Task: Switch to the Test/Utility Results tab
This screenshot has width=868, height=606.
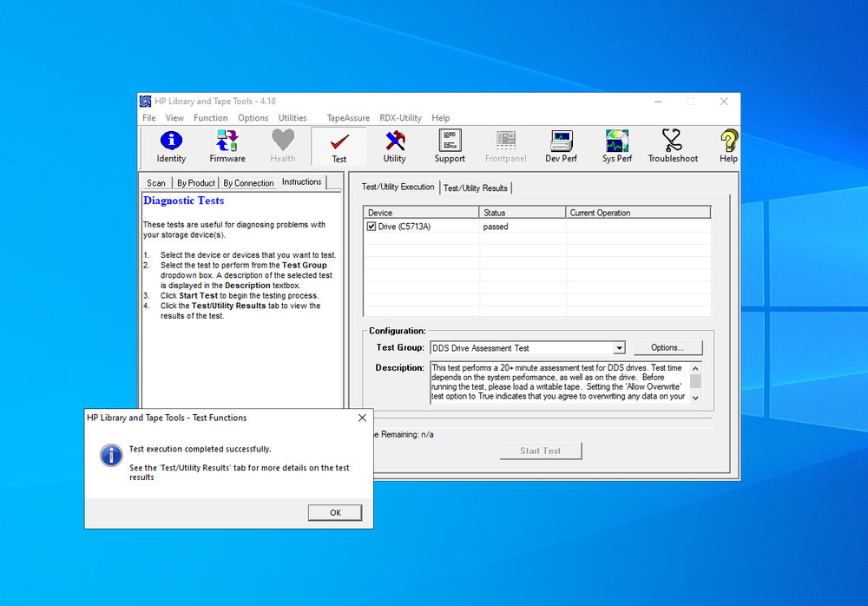Action: click(476, 188)
